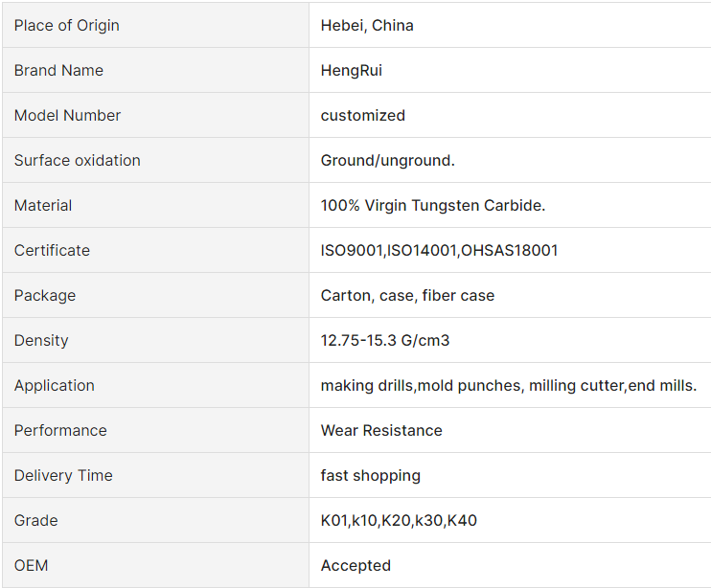This screenshot has height=588, width=711.
Task: Select 100% Virgin Tungsten Carbide text
Action: pyautogui.click(x=432, y=206)
